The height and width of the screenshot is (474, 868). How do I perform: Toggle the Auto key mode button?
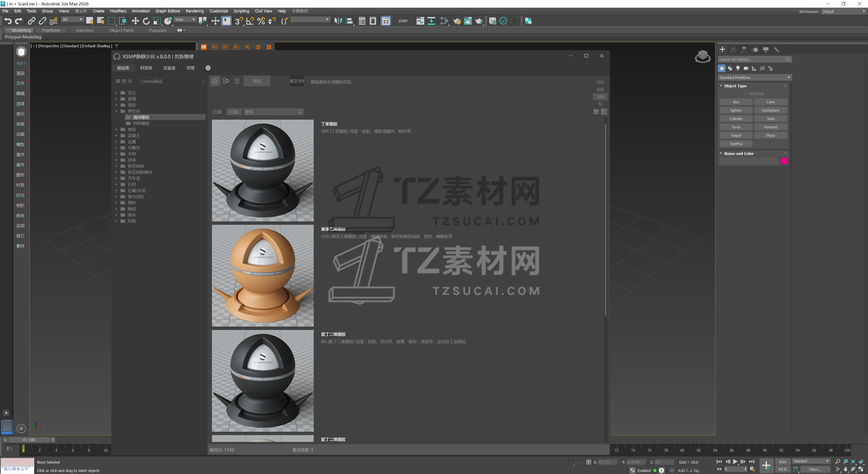[x=783, y=462]
